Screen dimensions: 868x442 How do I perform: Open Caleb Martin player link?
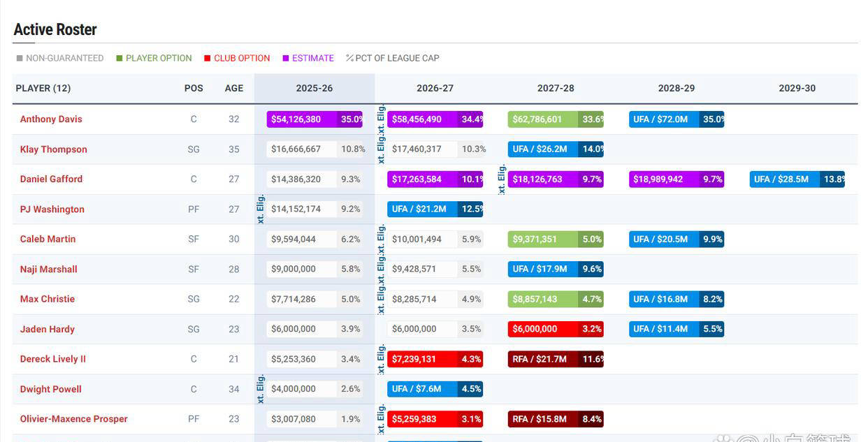tap(48, 239)
